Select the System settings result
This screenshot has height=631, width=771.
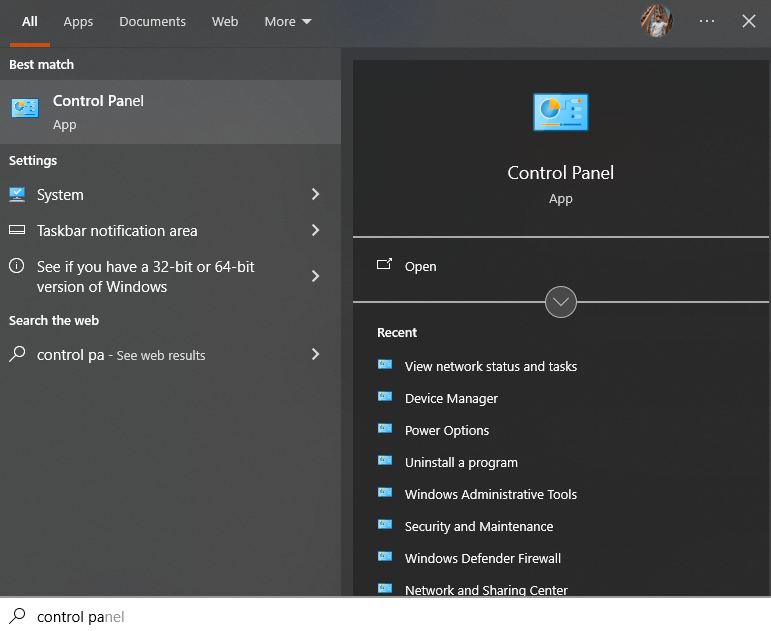click(170, 195)
